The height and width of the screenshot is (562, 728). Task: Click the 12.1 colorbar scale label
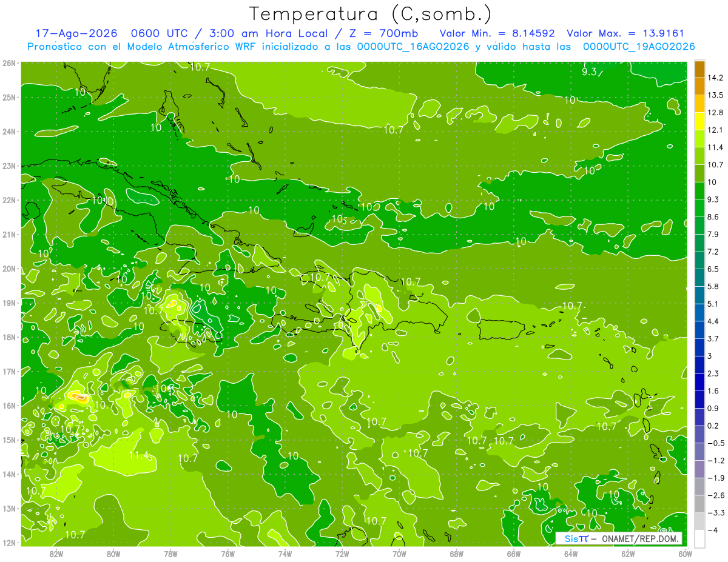click(715, 130)
